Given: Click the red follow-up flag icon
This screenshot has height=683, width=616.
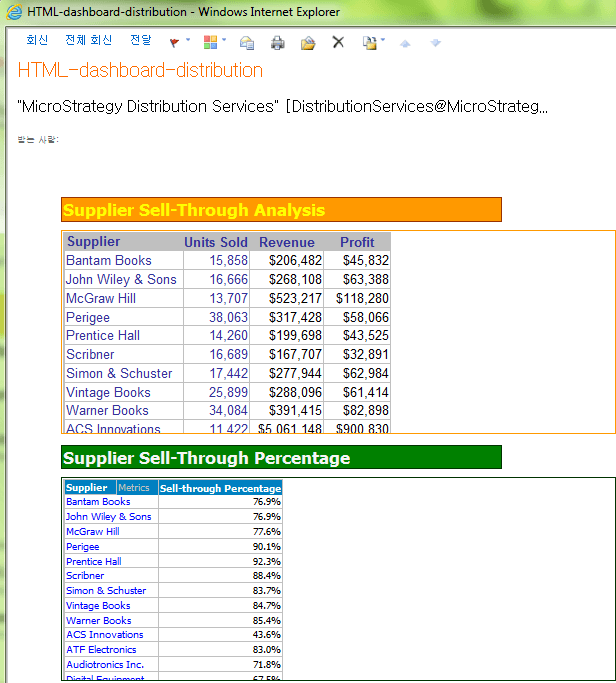Looking at the screenshot, I should point(174,43).
